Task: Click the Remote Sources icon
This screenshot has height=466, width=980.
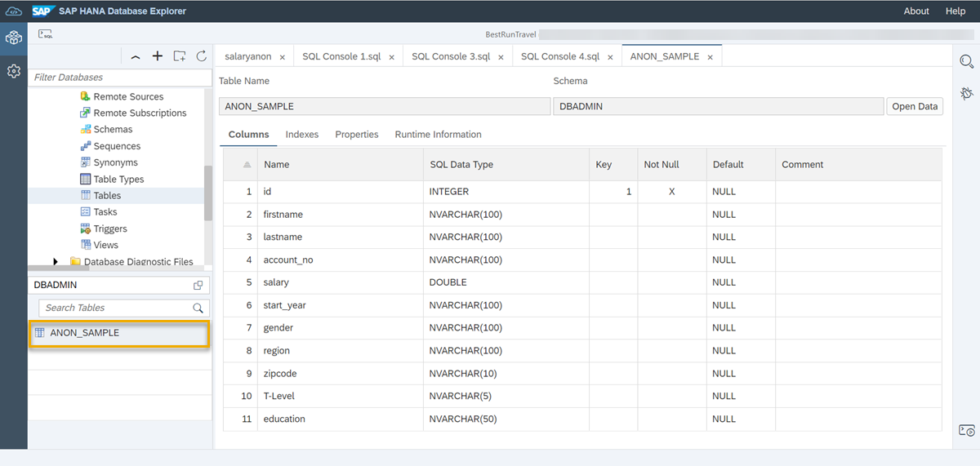Action: (86, 96)
